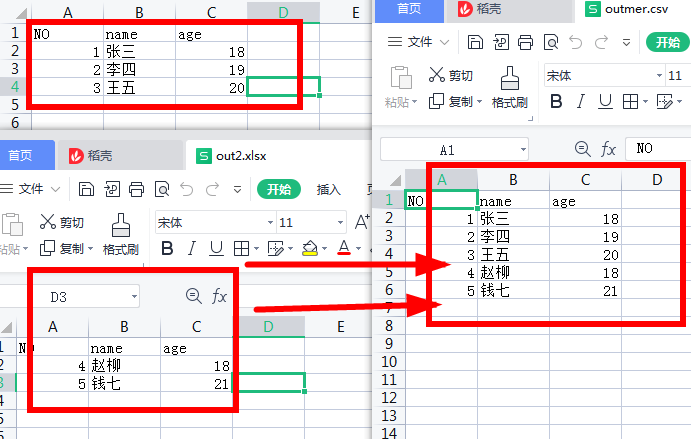Screen dimensions: 691x439
Task: Click export-to-PDF icon in outmer.csv toolbar
Action: (500, 42)
